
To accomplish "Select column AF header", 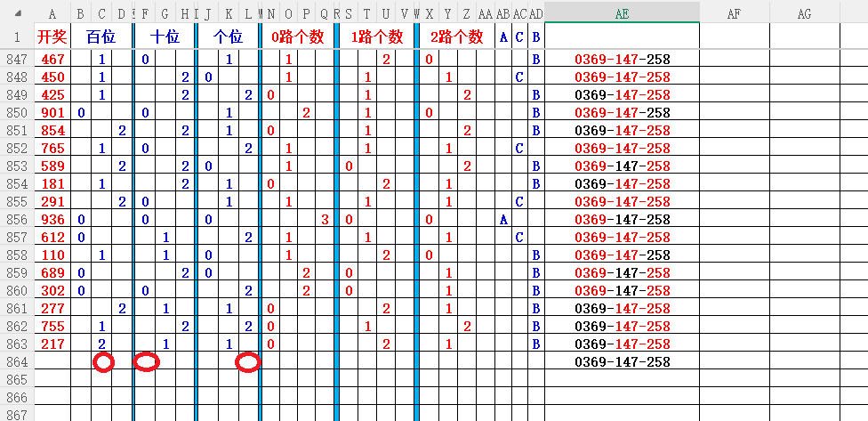I will [734, 14].
